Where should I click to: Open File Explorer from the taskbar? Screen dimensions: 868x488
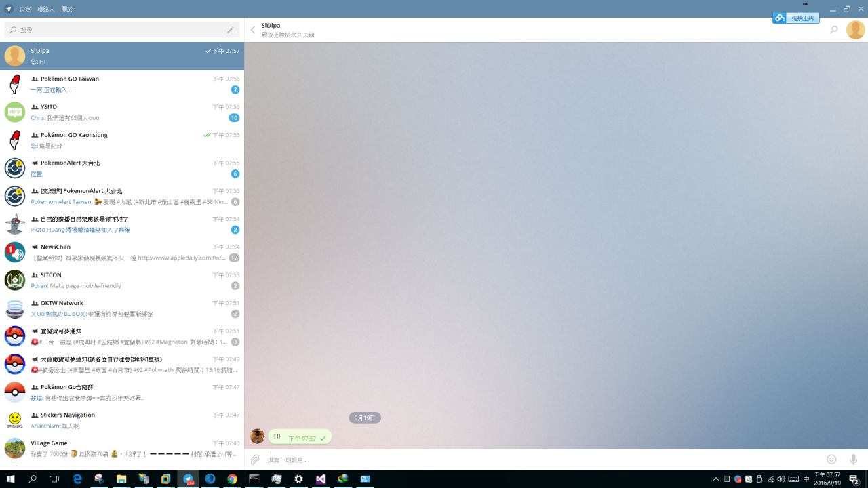pyautogui.click(x=121, y=479)
